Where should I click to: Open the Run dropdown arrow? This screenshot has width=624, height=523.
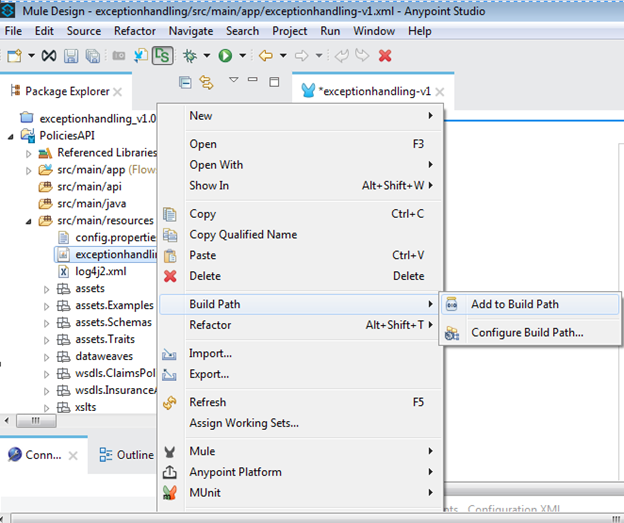click(242, 57)
